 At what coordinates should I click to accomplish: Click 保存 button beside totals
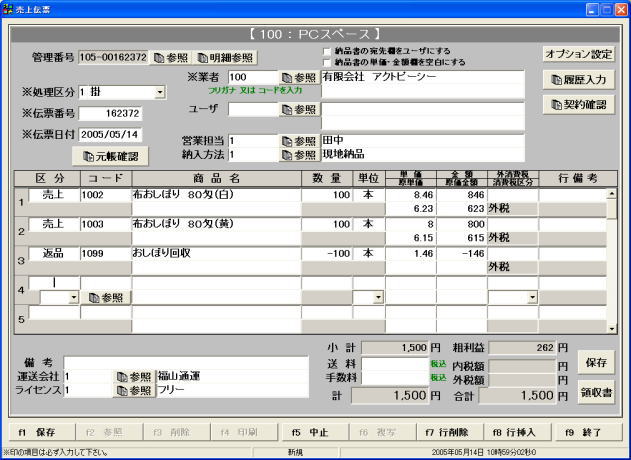tap(596, 362)
